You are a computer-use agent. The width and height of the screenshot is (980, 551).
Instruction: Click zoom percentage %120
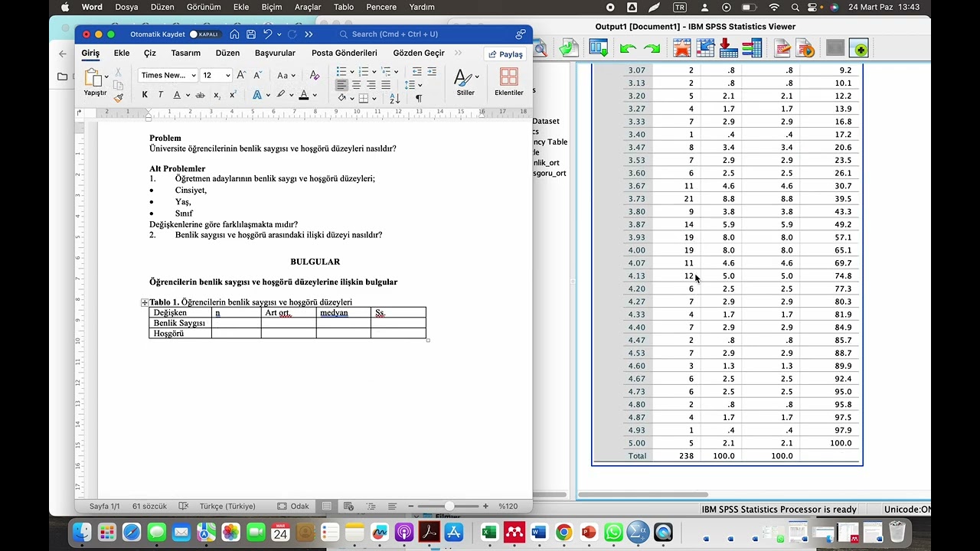[508, 506]
